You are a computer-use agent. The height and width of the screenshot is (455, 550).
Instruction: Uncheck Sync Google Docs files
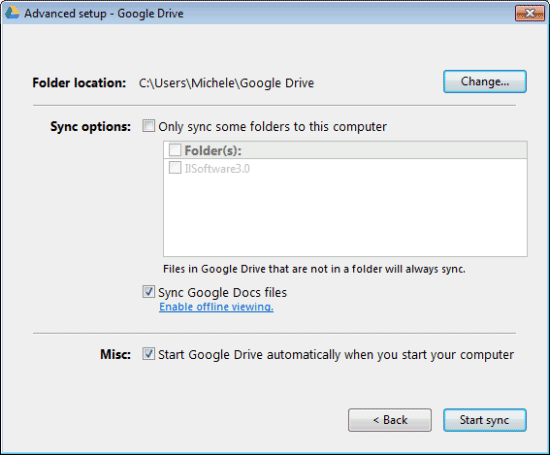point(148,292)
